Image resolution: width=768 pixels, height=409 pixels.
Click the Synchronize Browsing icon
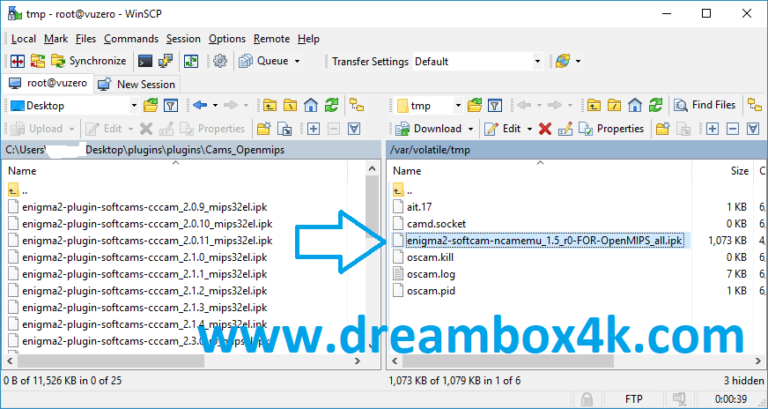[37, 61]
